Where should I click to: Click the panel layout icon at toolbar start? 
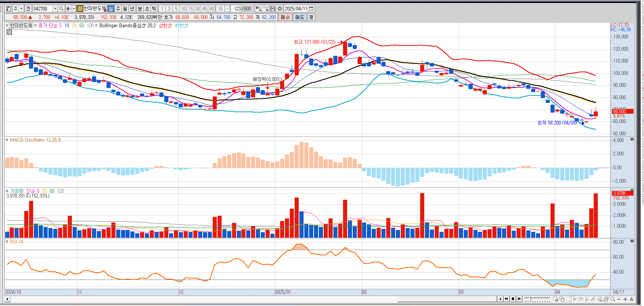pyautogui.click(x=8, y=9)
